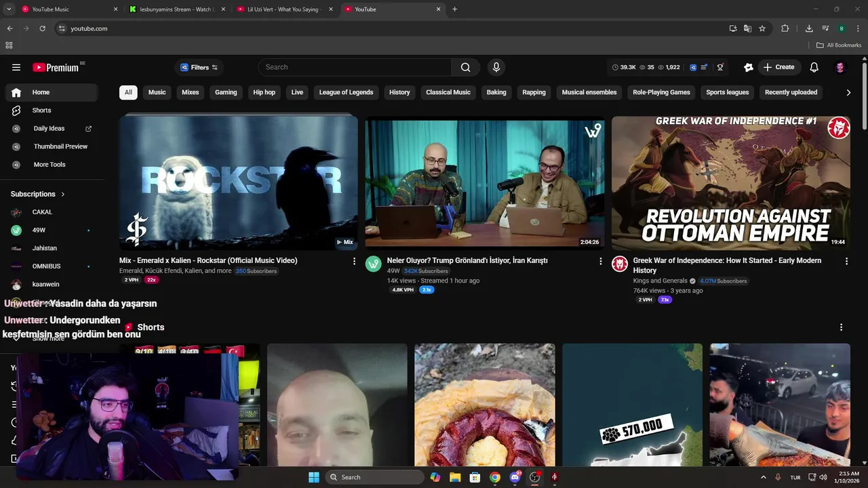Show hidden system tray icons
868x488 pixels.
(x=764, y=477)
